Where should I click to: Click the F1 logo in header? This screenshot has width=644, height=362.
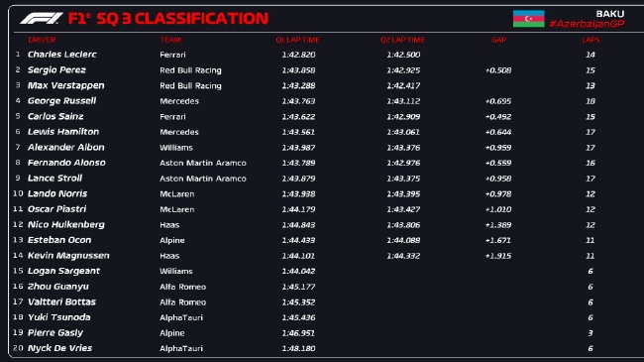click(x=42, y=19)
